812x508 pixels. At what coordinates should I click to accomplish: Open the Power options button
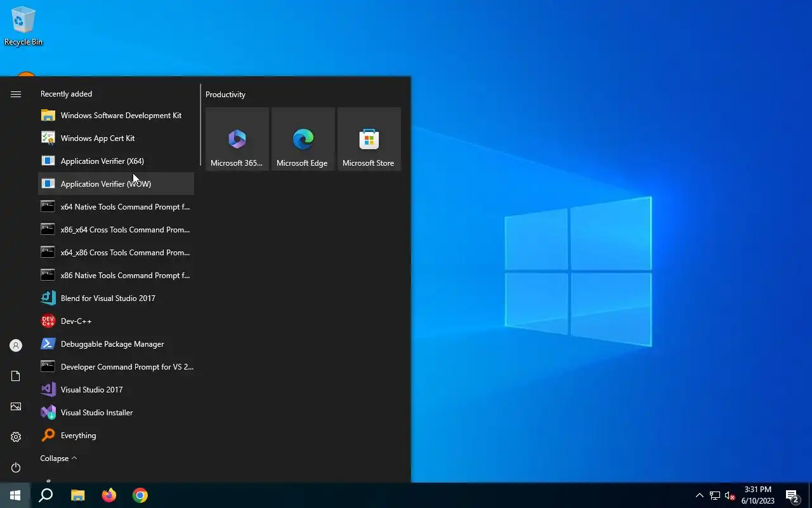16,467
